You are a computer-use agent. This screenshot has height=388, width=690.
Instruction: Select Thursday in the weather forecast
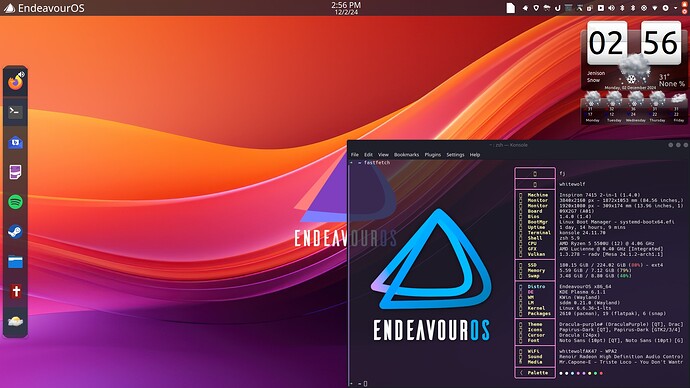click(x=657, y=106)
